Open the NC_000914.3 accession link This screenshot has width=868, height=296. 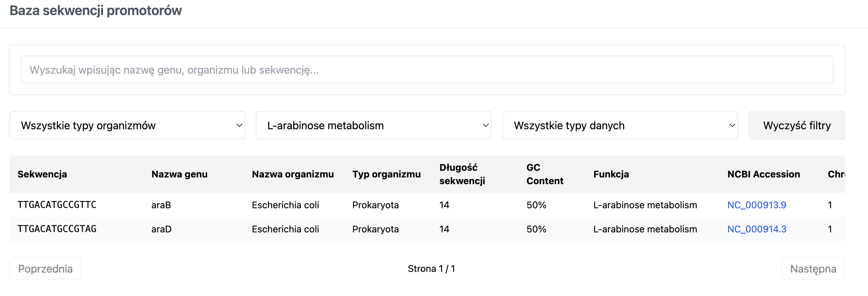pos(756,229)
